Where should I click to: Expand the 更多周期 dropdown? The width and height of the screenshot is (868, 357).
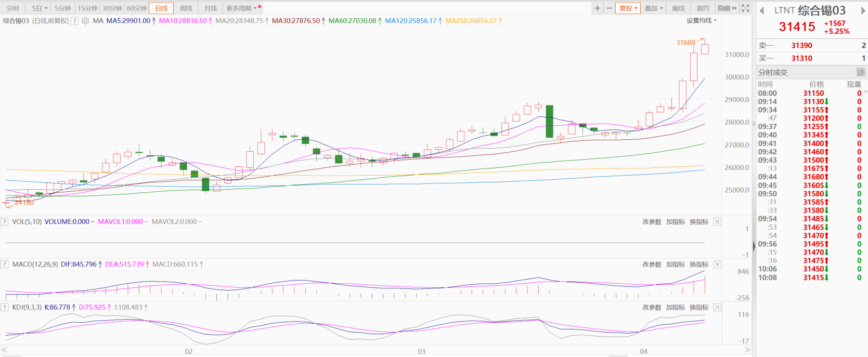click(x=241, y=8)
